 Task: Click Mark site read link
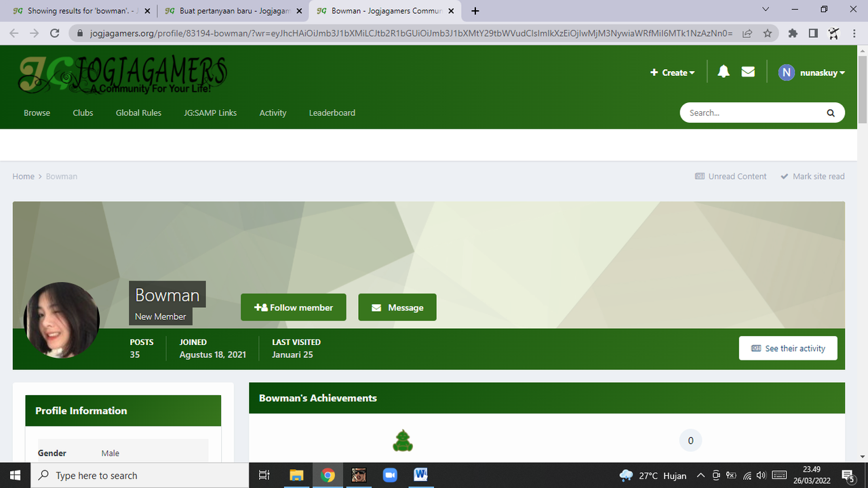click(x=812, y=176)
